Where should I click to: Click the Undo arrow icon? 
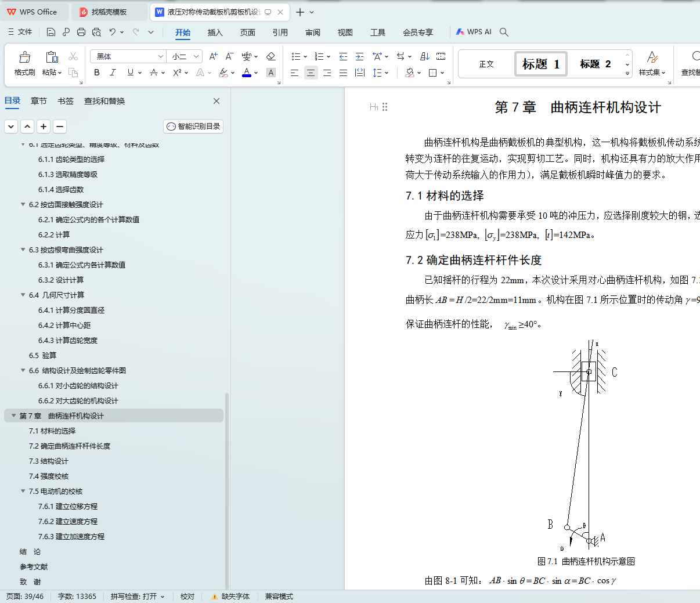coord(113,32)
